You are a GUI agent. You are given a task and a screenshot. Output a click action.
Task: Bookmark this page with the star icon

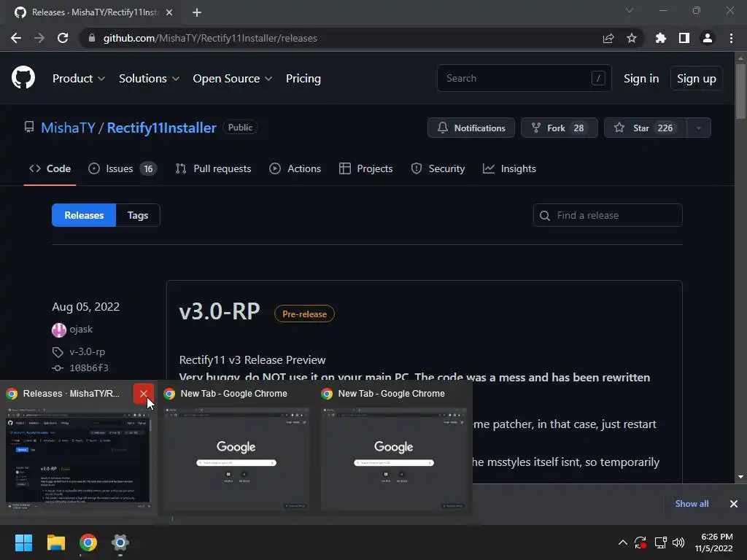(631, 38)
